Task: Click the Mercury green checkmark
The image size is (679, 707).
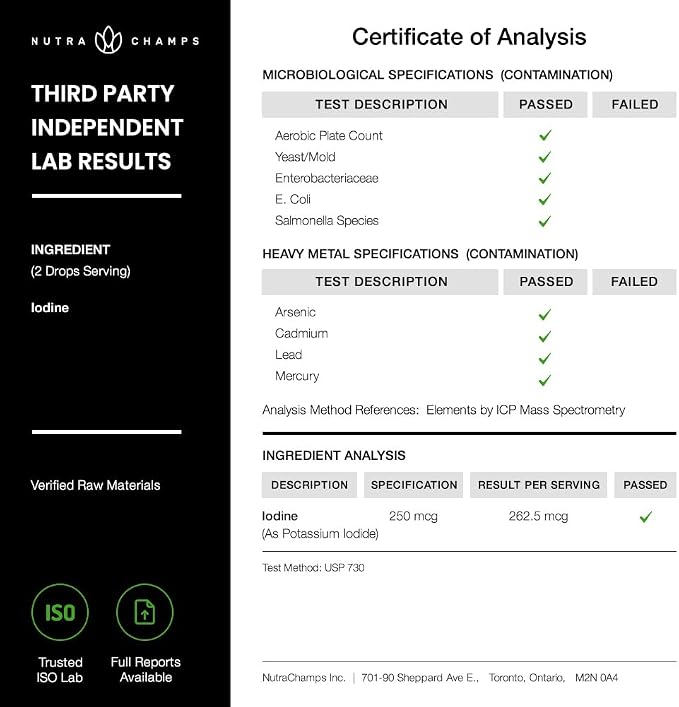Action: [545, 381]
